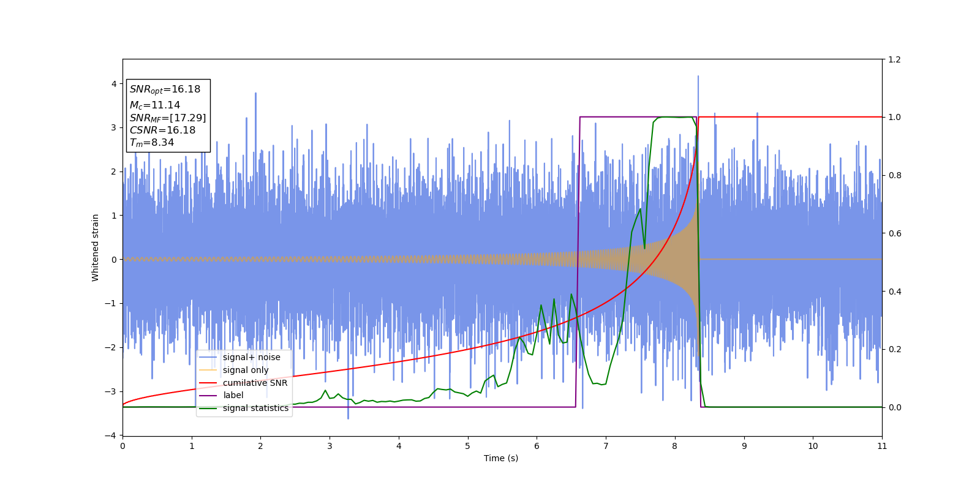
Task: Click right y-axis tick label 0.4
Action: click(x=894, y=292)
